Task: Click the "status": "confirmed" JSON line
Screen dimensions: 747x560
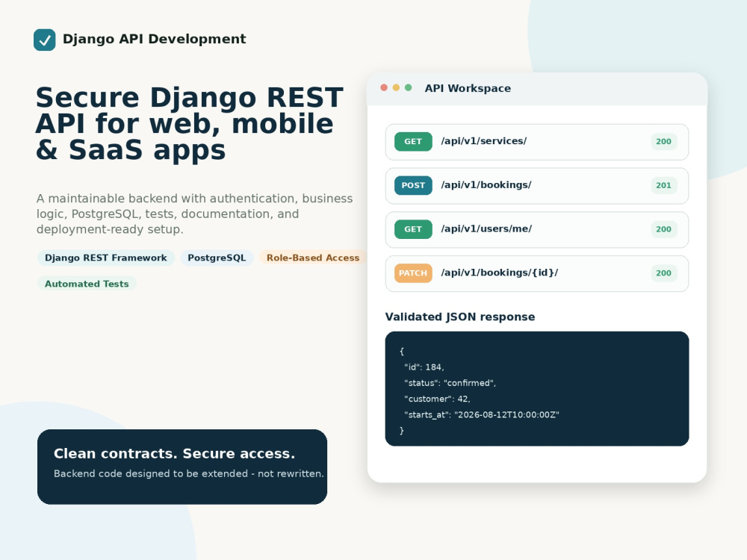Action: 450,383
